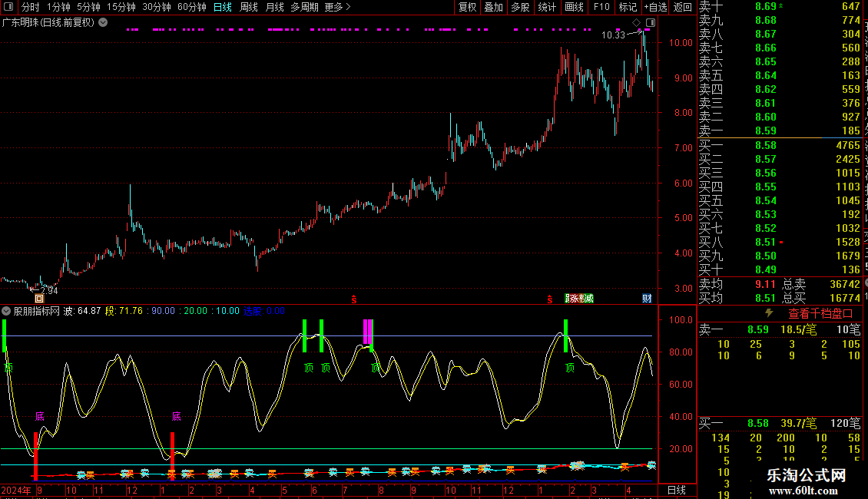
Task: Click the 段: 71.76 indicator value
Action: [124, 311]
